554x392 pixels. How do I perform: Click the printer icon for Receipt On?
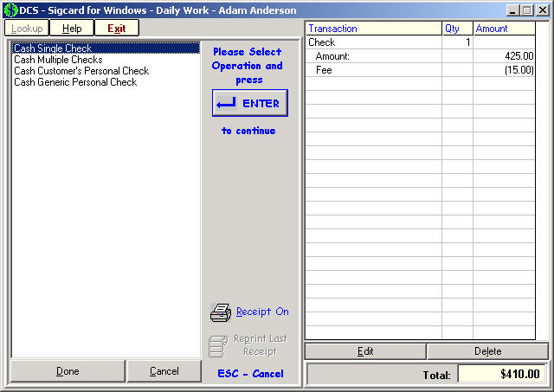221,312
